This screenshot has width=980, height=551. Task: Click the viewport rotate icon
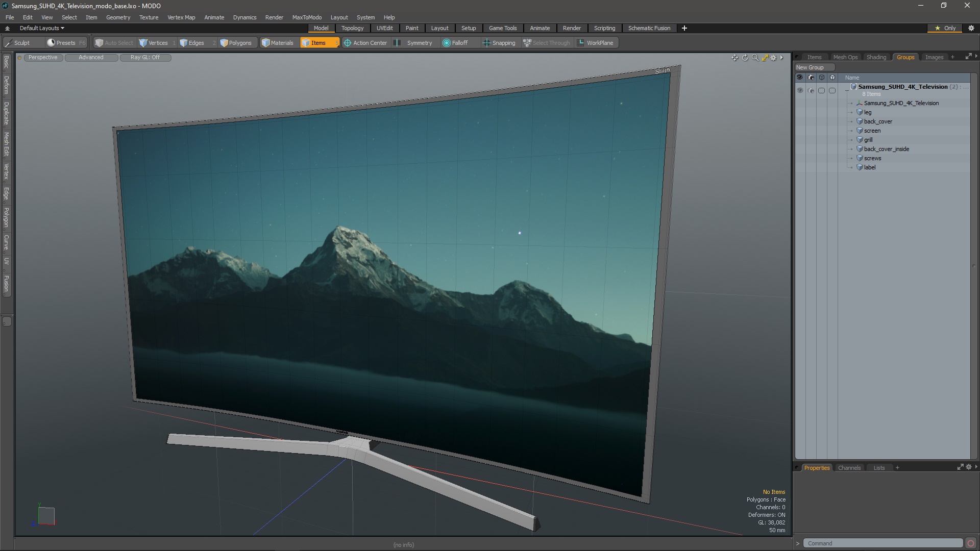(x=745, y=58)
